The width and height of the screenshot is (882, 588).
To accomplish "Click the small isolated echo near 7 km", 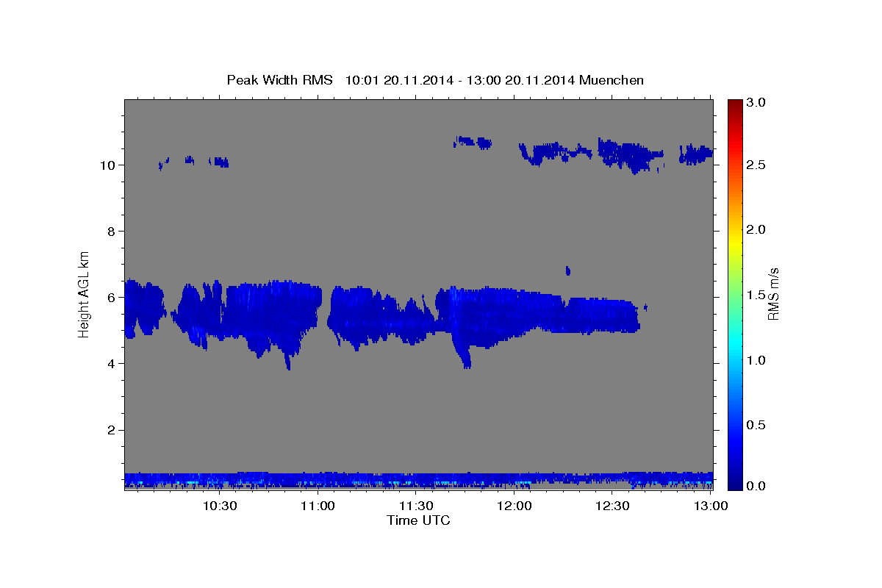I will pos(567,270).
